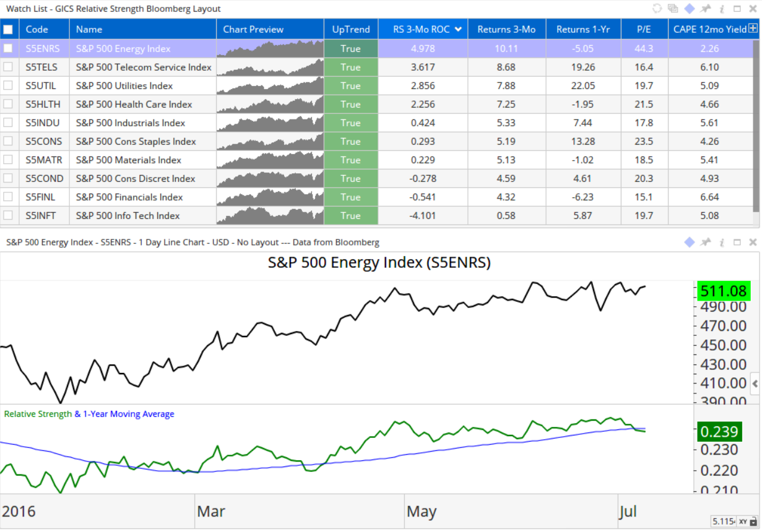The height and width of the screenshot is (532, 762).
Task: Open Utilities Index chart preview thumbnail
Action: tap(270, 85)
